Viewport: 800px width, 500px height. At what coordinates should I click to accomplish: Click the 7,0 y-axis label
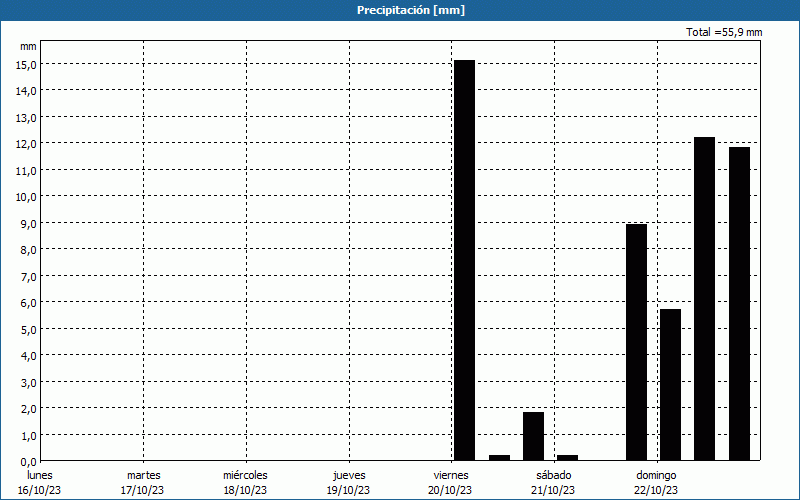pos(28,277)
